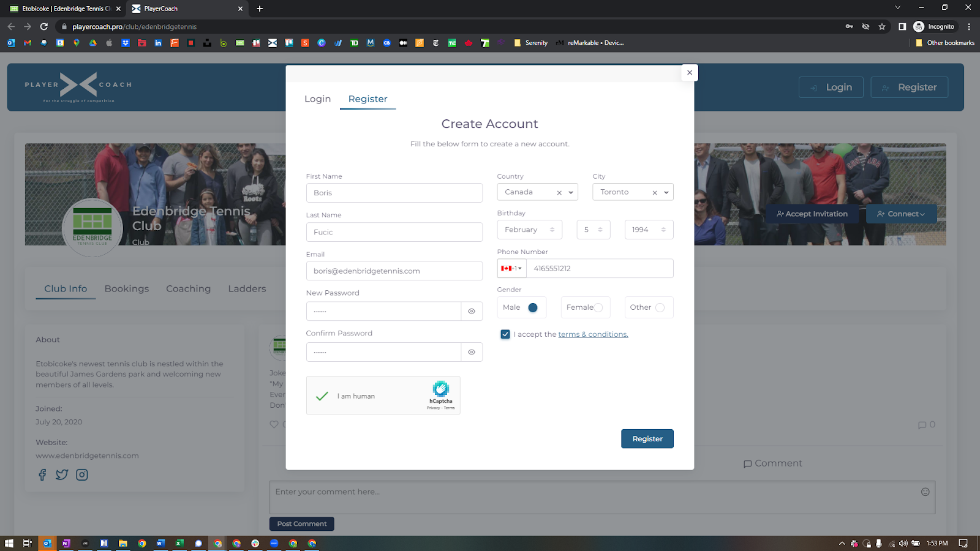Expand the Connect dropdown button
Viewport: 980px width, 551px height.
point(901,214)
